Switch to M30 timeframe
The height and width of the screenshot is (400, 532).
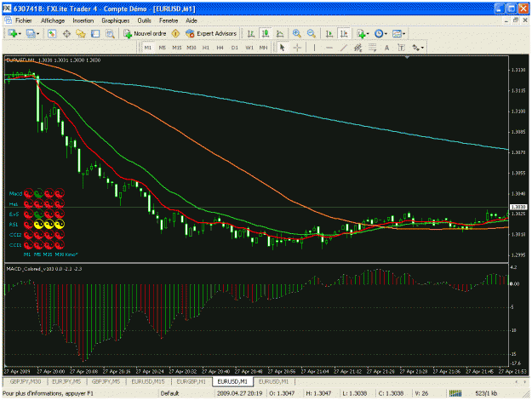click(x=192, y=48)
